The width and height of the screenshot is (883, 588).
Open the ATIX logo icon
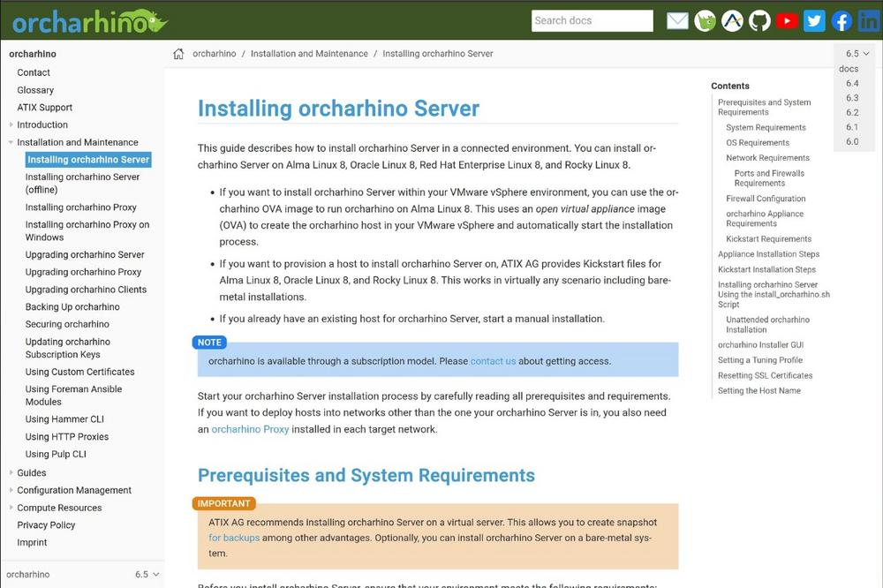tap(732, 21)
